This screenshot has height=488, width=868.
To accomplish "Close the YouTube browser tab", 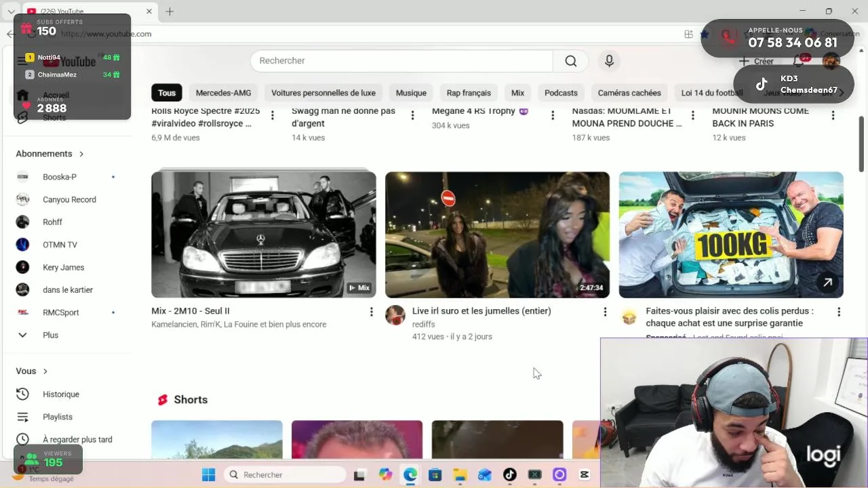I will [149, 12].
